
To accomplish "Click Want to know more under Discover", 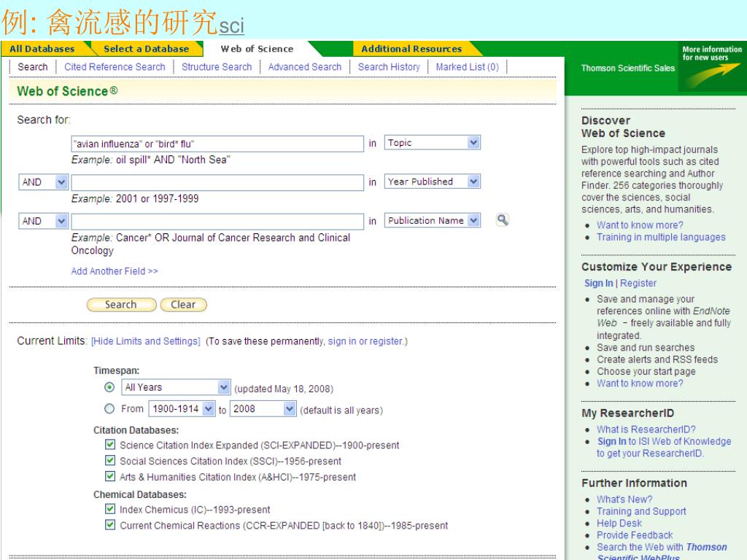I will [x=640, y=225].
